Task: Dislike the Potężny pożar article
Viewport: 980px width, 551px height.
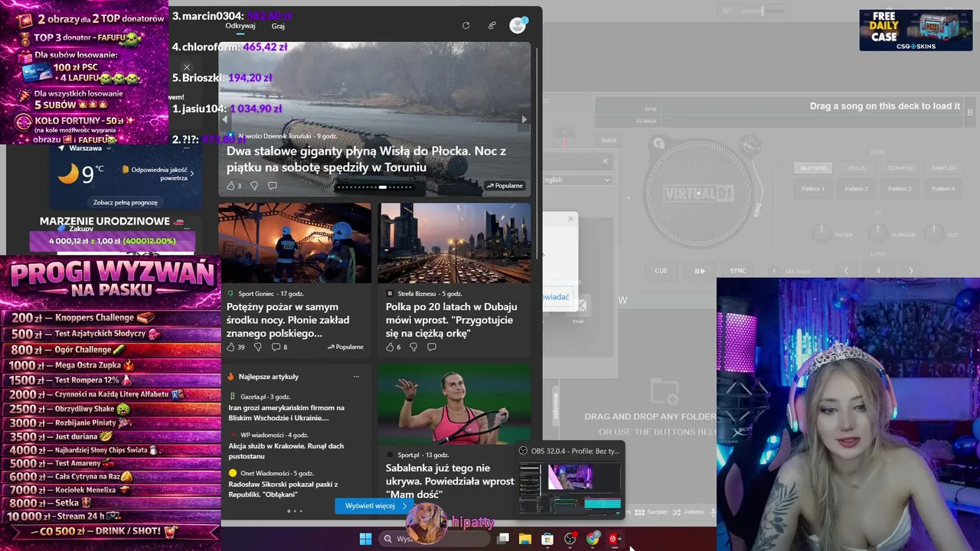Action: (x=257, y=347)
